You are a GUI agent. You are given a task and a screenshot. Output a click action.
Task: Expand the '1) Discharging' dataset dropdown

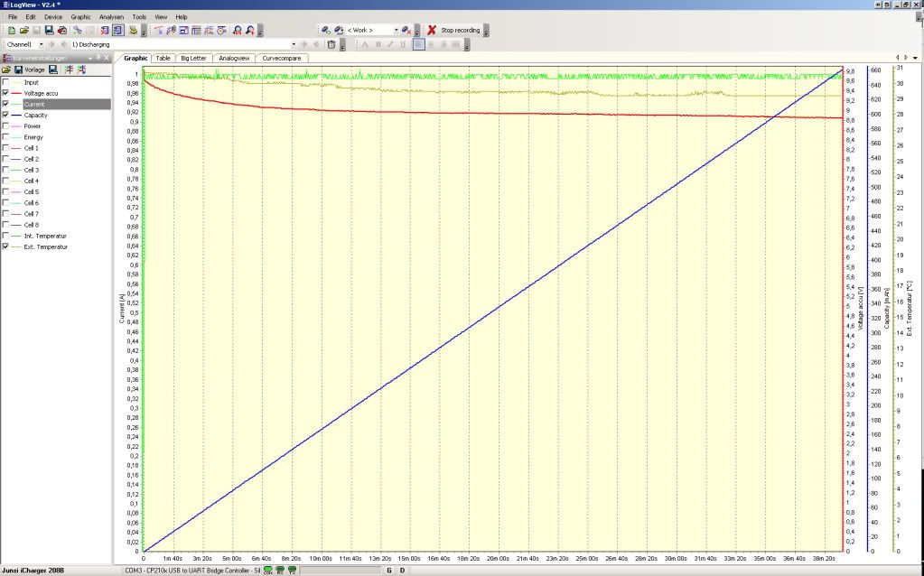point(293,43)
